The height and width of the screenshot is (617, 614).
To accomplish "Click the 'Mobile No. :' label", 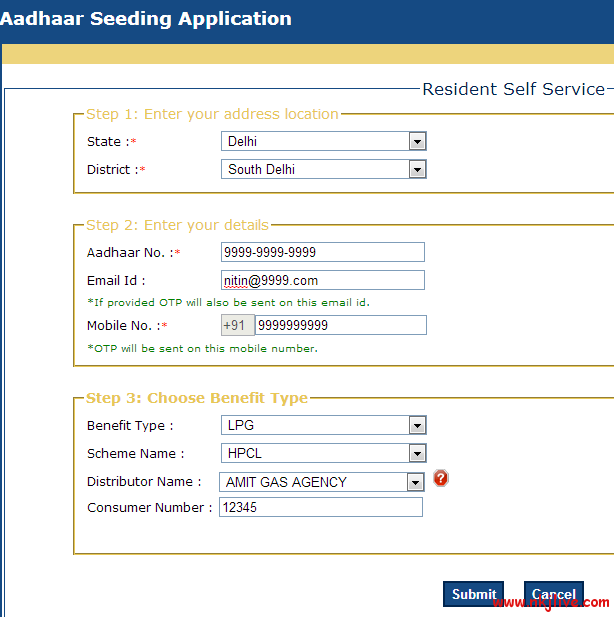I will tap(127, 325).
